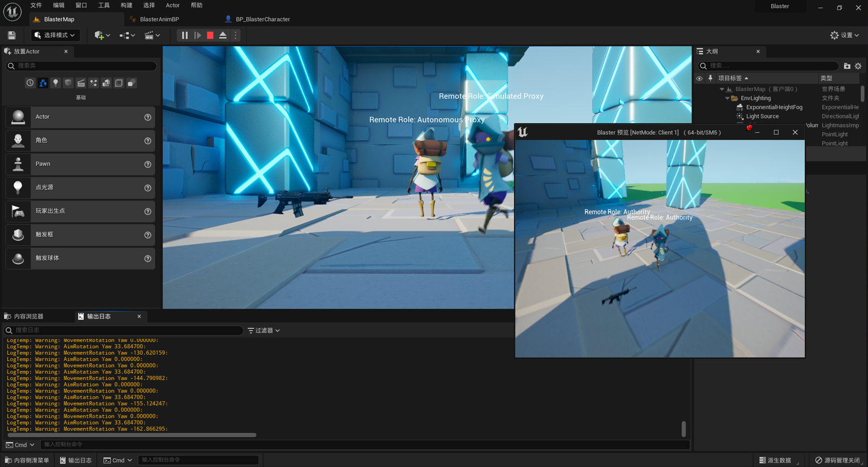Open outliner settings gear
Viewport: 868px width, 467px height.
click(x=858, y=66)
